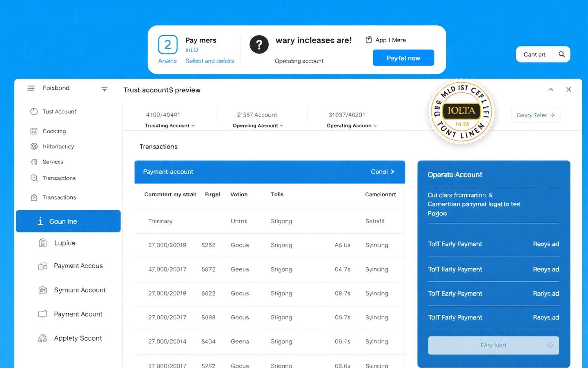
Task: Click the Camplonert column header
Action: click(380, 195)
